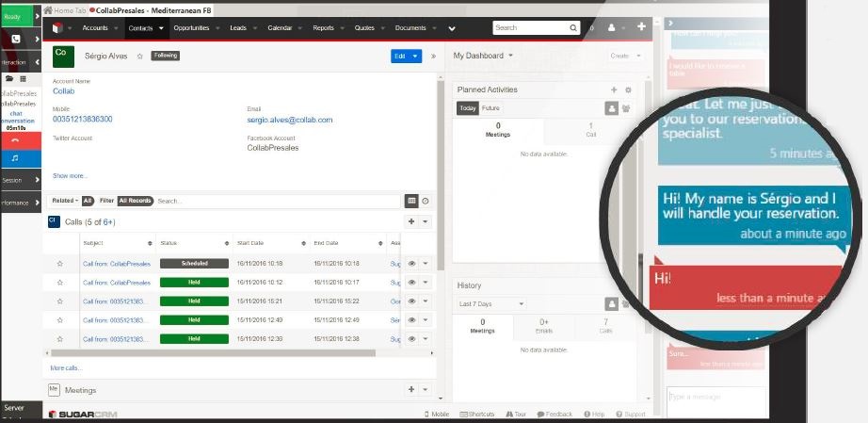This screenshot has width=868, height=423.
Task: Favorite Sérgio Alves with the star icon
Action: (140, 56)
